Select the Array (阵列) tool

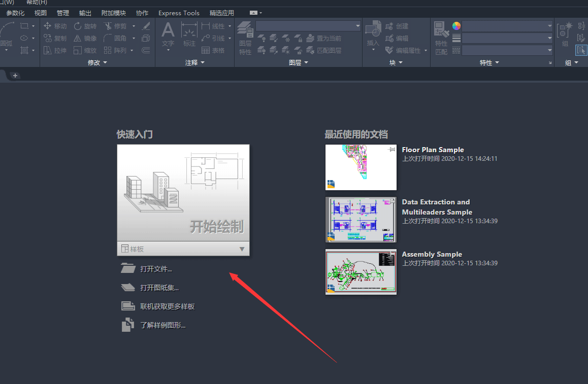pyautogui.click(x=115, y=50)
